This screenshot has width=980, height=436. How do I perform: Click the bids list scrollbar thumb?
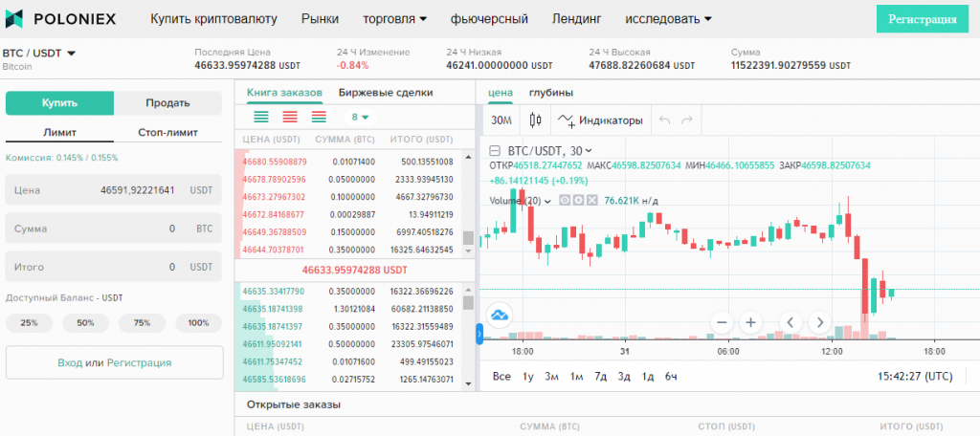point(468,303)
